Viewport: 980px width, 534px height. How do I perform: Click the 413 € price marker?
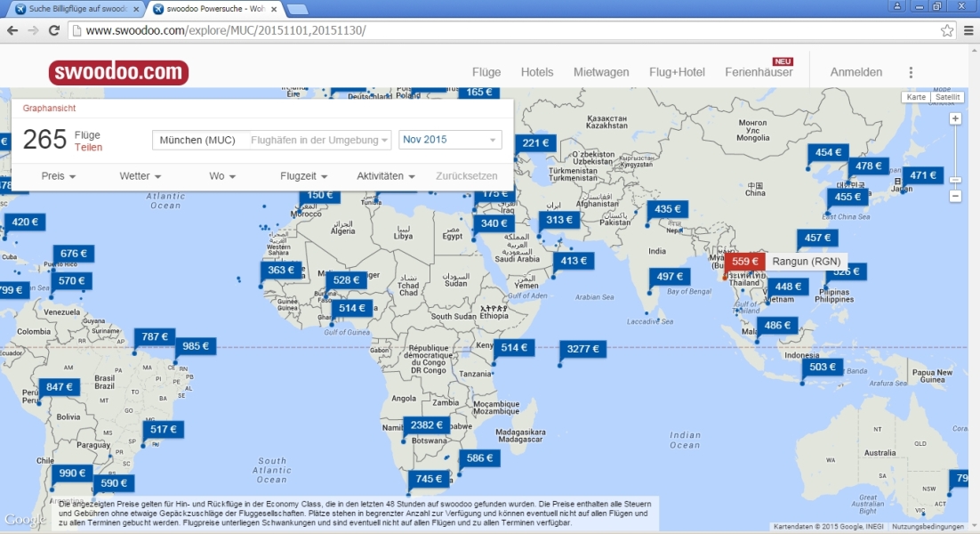(x=573, y=261)
